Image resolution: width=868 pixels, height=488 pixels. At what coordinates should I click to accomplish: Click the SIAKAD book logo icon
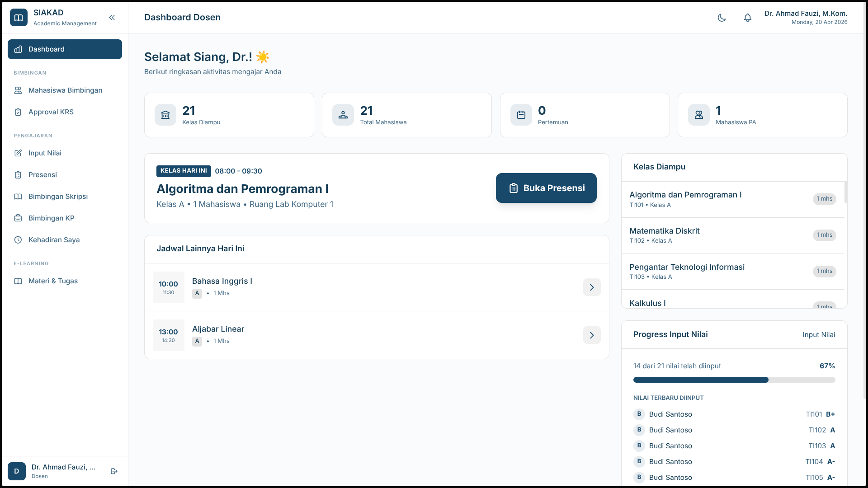tap(19, 18)
